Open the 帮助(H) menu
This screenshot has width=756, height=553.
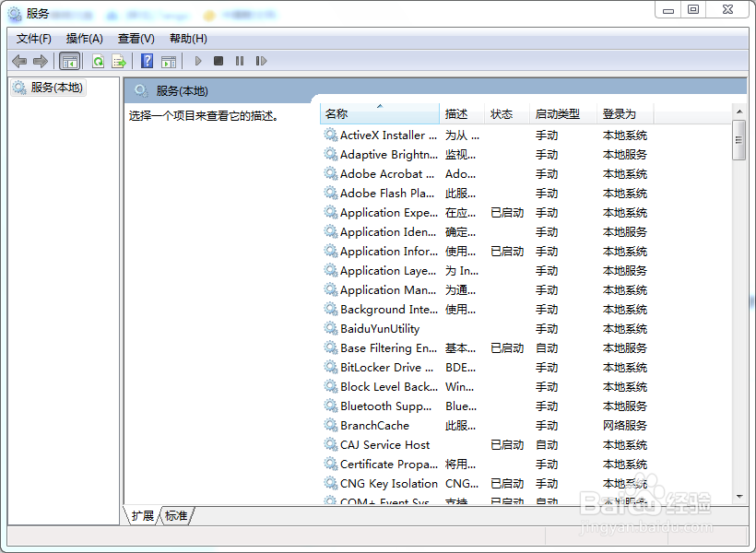coord(188,39)
